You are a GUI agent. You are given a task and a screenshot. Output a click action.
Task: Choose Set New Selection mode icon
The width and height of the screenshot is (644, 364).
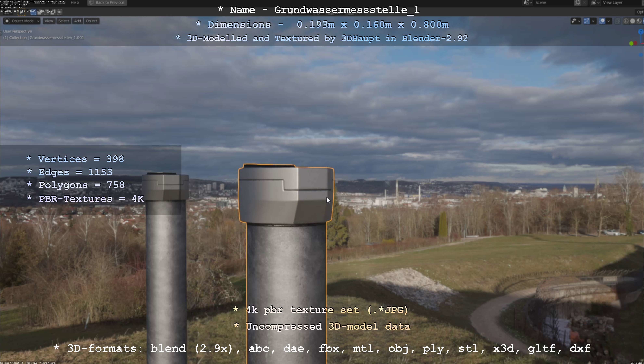pyautogui.click(x=33, y=12)
